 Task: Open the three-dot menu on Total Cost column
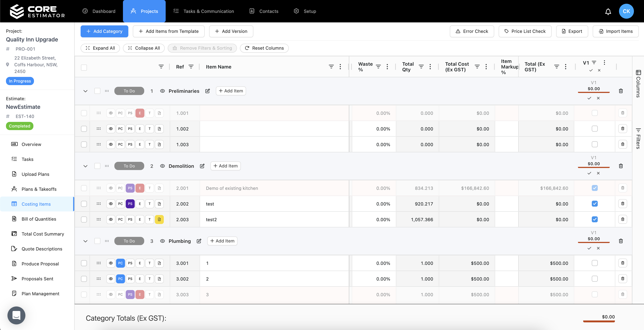click(x=486, y=67)
